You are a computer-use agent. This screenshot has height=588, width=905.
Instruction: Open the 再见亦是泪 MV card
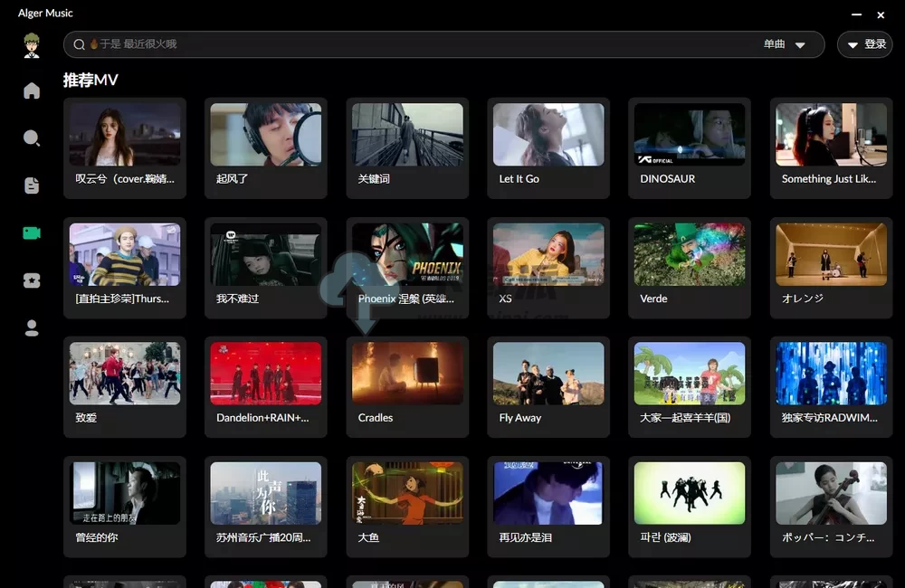(x=548, y=507)
